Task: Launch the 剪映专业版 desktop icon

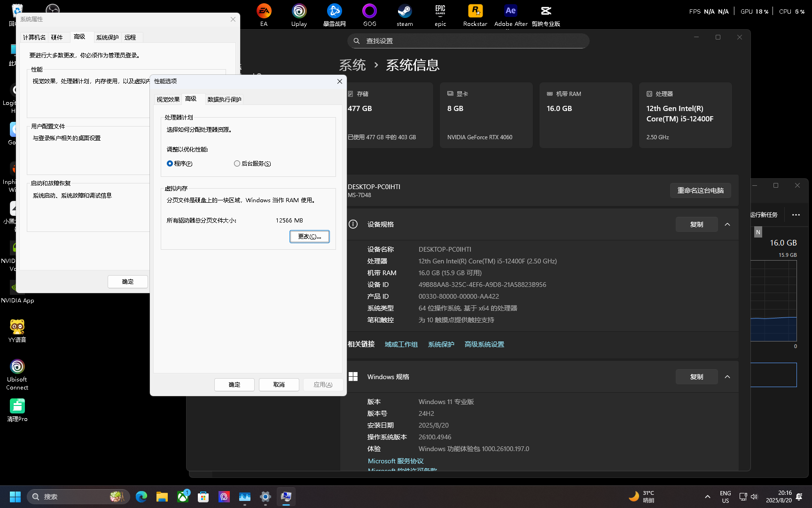Action: 546,15
